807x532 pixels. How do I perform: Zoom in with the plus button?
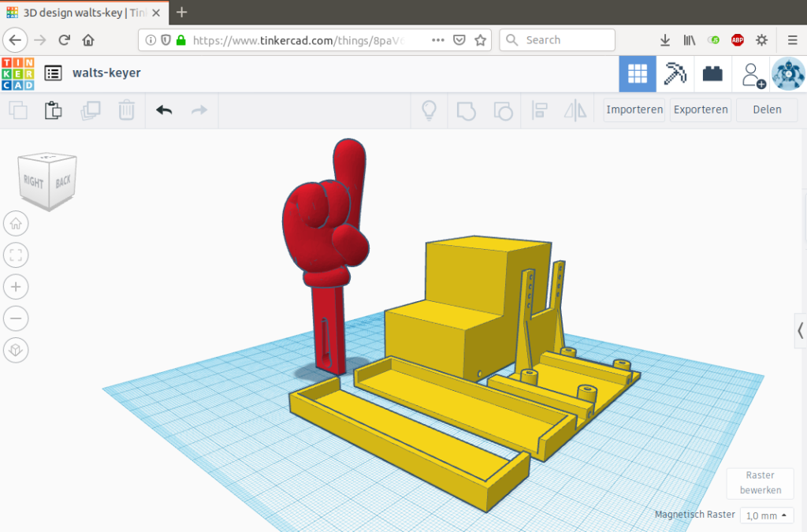[16, 286]
